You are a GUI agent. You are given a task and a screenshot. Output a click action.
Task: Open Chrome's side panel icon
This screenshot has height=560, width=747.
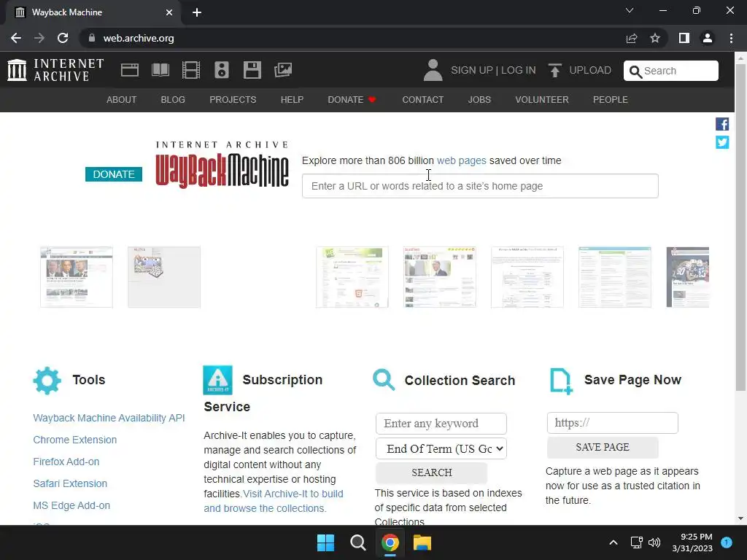click(x=684, y=38)
